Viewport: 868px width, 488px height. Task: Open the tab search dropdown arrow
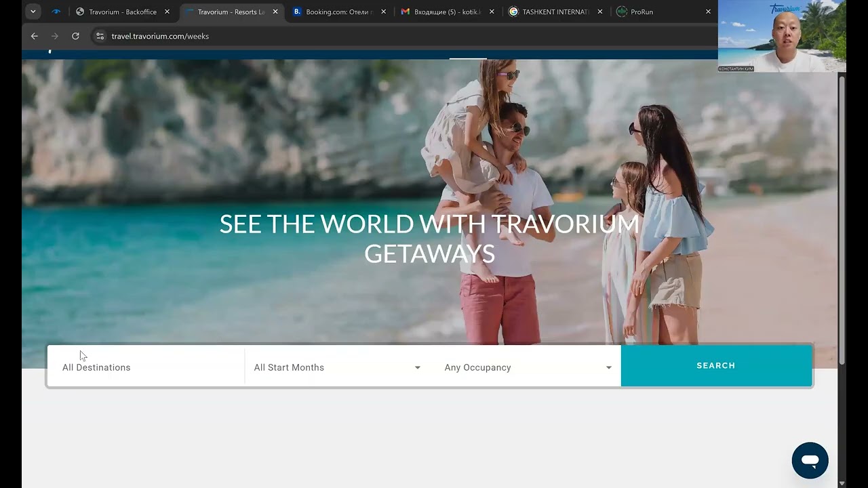[x=33, y=12]
